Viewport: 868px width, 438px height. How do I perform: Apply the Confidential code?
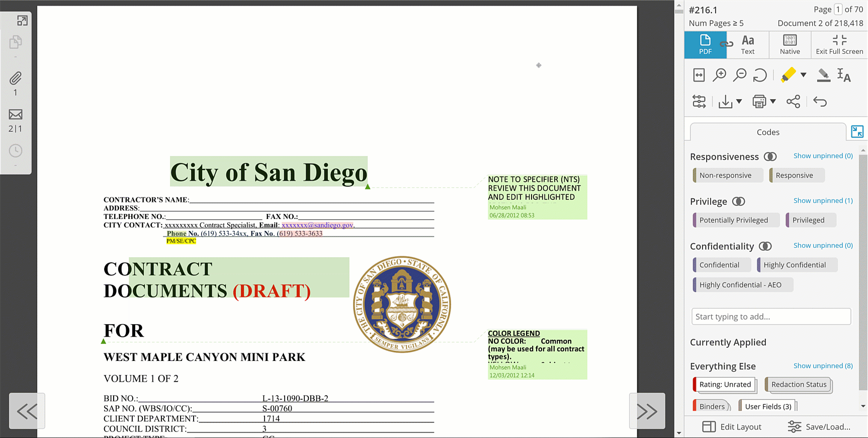pos(722,265)
